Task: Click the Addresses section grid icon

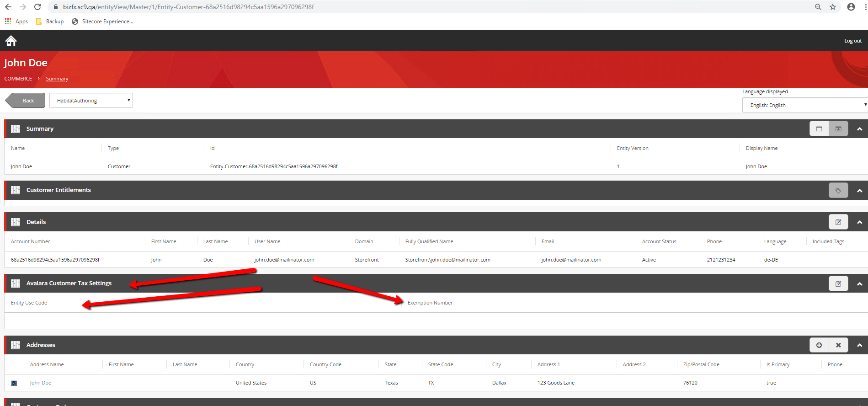Action: point(16,345)
